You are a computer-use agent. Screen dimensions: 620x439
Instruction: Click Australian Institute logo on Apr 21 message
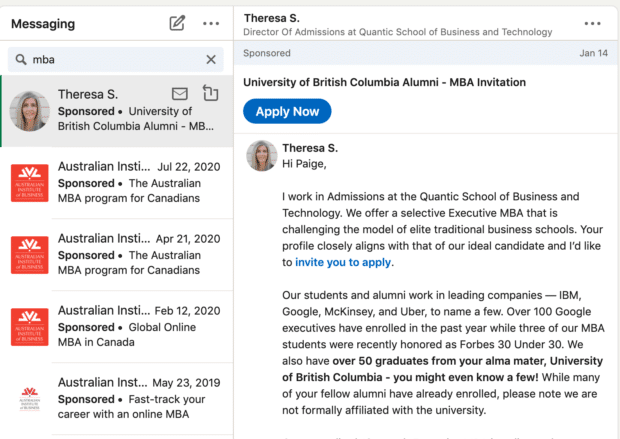(30, 255)
